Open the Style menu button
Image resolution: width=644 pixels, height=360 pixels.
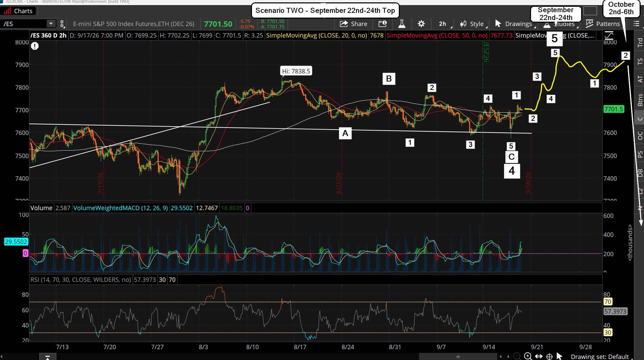coord(473,24)
